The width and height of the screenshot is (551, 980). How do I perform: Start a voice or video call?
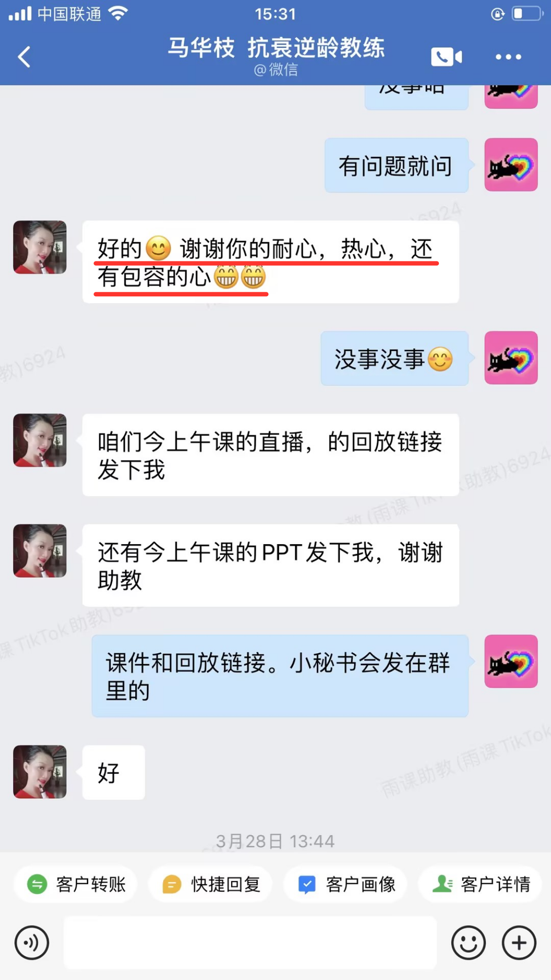tap(446, 57)
